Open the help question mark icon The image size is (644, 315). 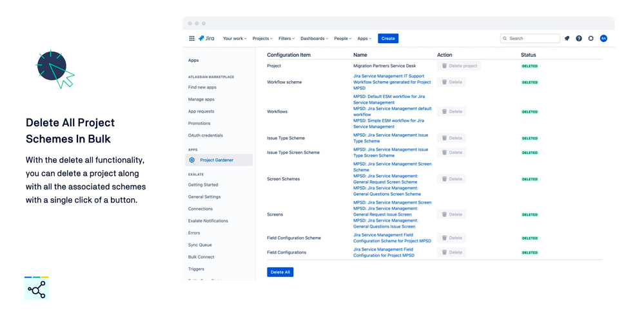pos(579,39)
